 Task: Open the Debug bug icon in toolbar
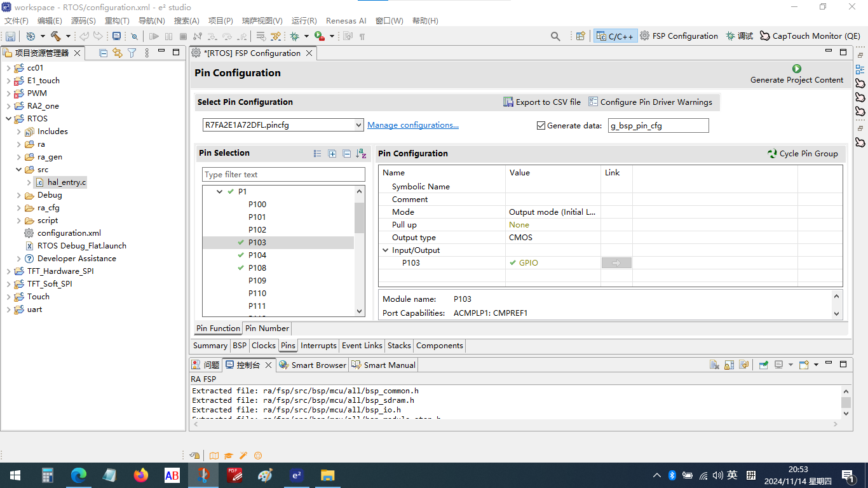pyautogui.click(x=295, y=36)
